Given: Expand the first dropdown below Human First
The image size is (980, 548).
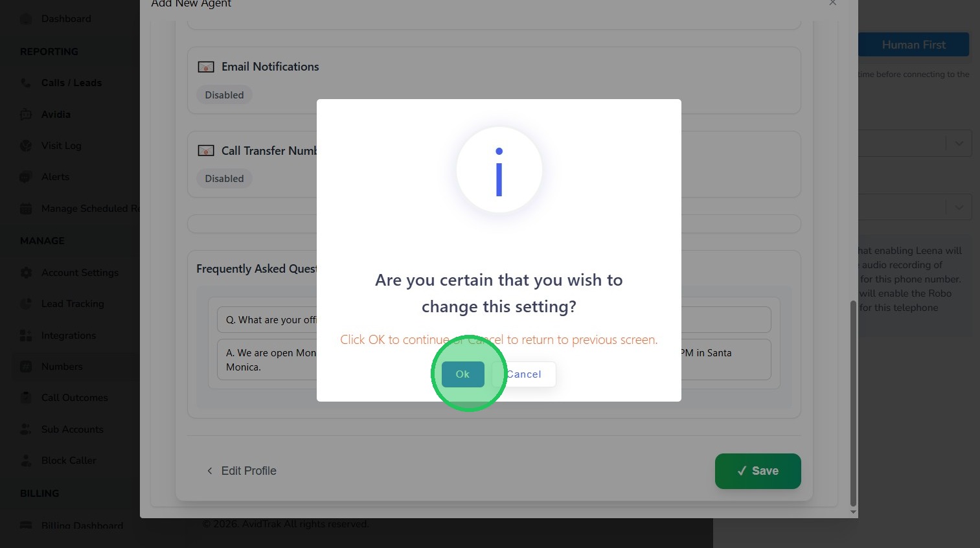Looking at the screenshot, I should coord(959,143).
